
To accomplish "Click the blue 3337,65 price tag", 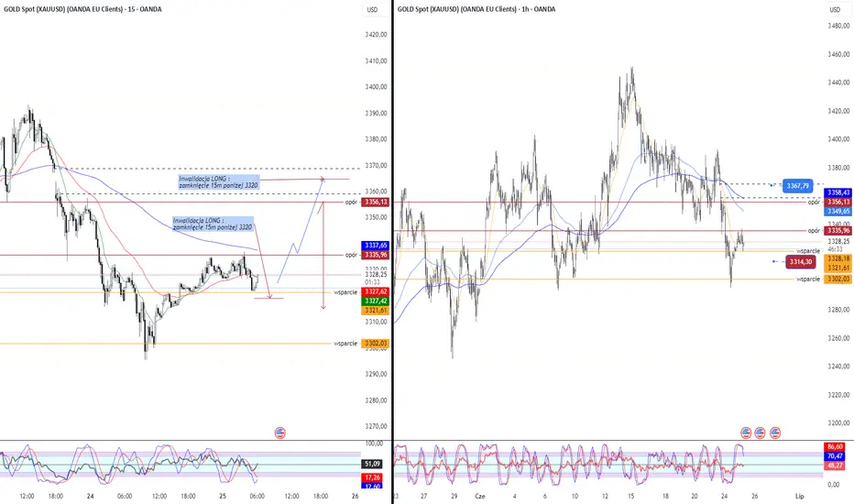I will pos(376,246).
